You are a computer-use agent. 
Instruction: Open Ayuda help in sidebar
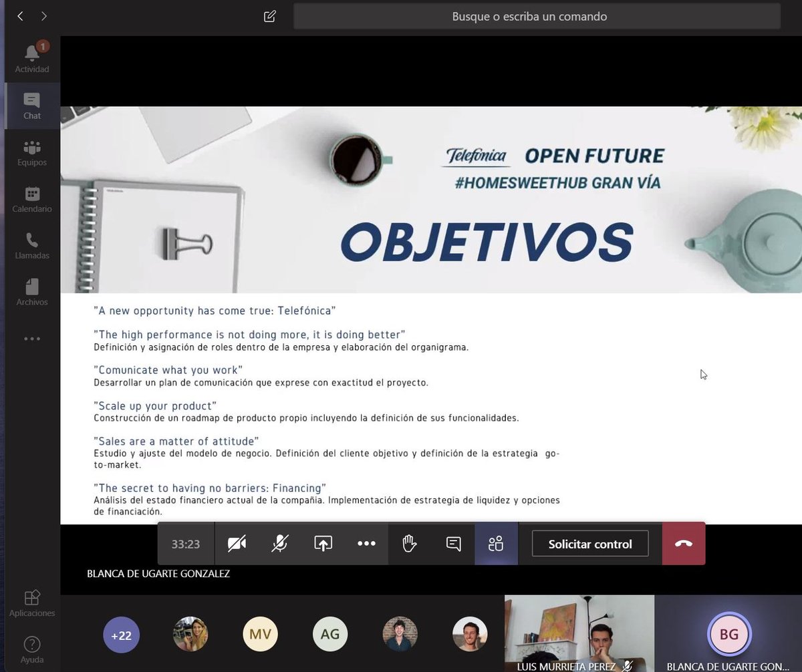[x=32, y=650]
